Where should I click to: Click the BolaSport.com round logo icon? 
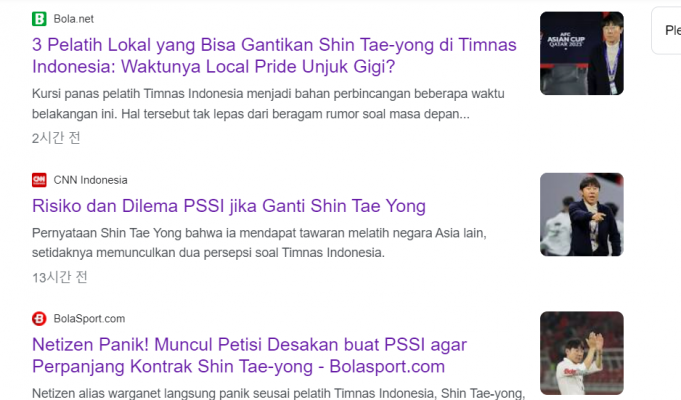[x=39, y=318]
